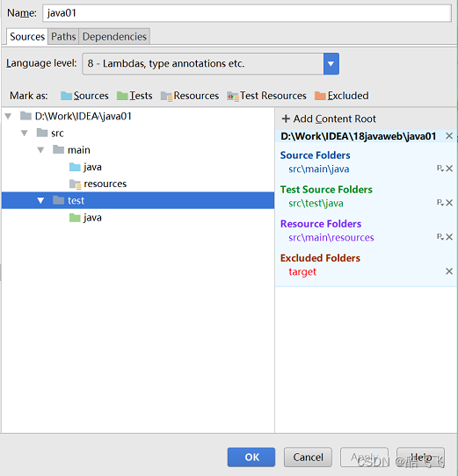
Task: Mark selected folder as Test Resources
Action: pyautogui.click(x=266, y=96)
